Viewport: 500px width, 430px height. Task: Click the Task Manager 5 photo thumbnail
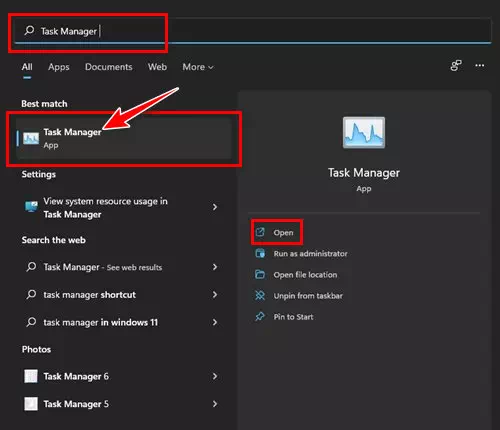point(31,404)
